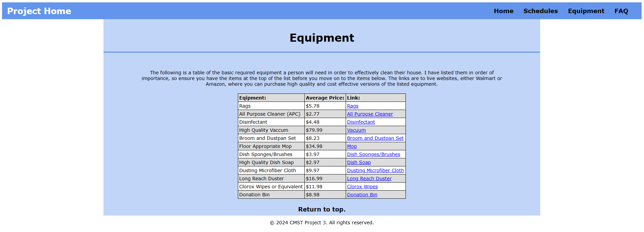Select the Average Price: column header
The height and width of the screenshot is (232, 644).
pyautogui.click(x=325, y=98)
